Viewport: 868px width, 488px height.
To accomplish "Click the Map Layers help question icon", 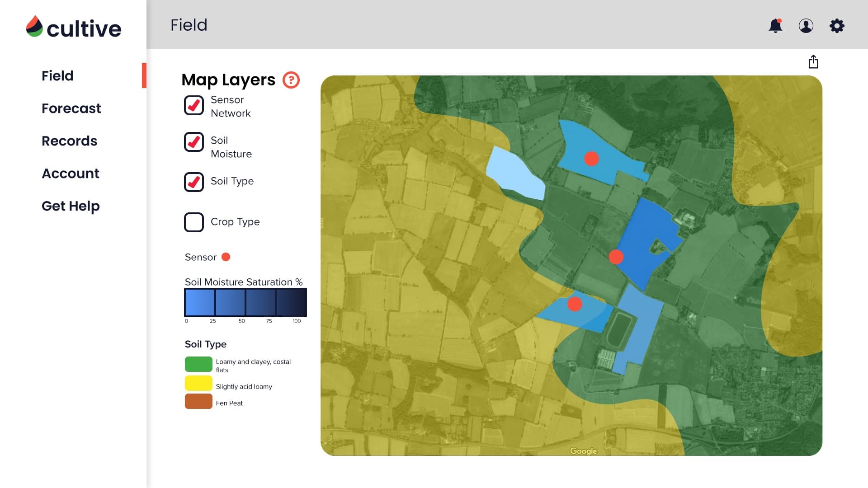I will click(291, 80).
